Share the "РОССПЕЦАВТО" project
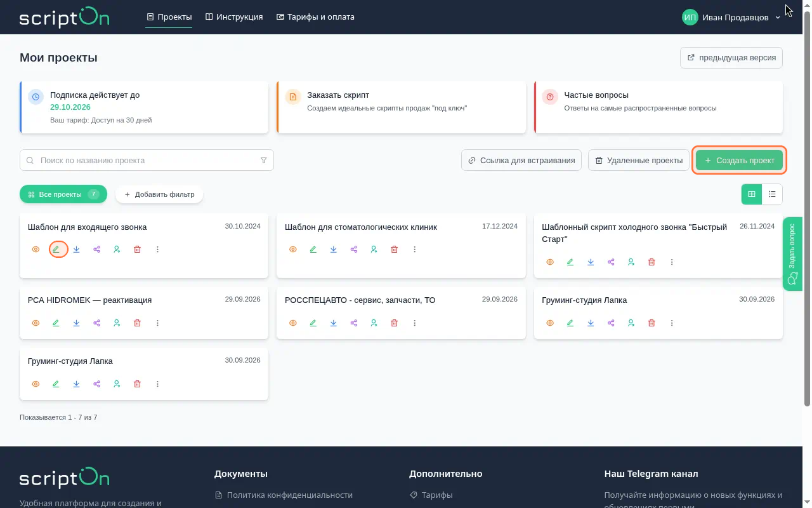Viewport: 812px width, 508px height. 354,323
